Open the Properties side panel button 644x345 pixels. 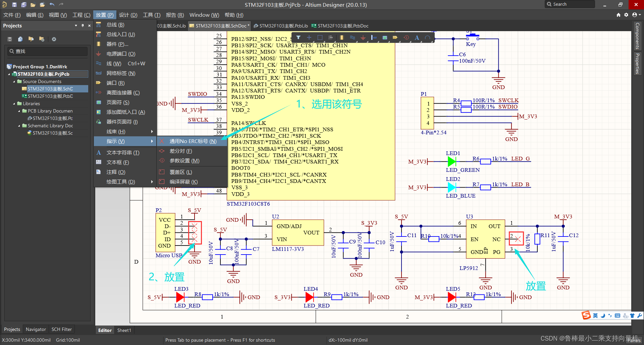coord(637,64)
